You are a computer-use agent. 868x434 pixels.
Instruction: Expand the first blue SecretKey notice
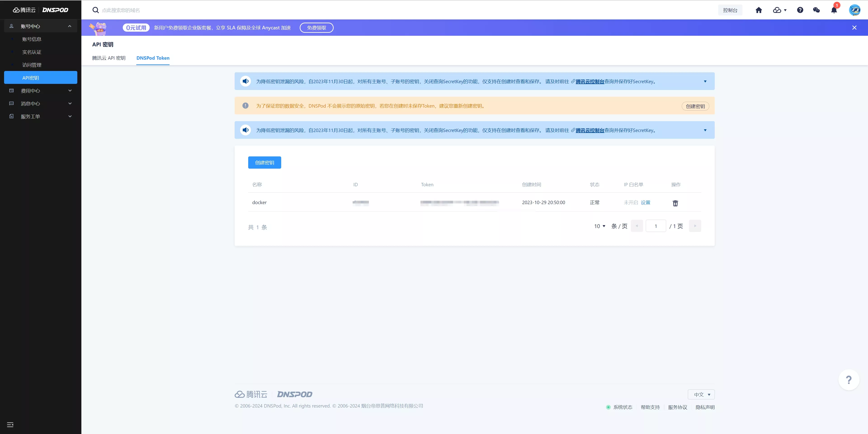point(705,81)
